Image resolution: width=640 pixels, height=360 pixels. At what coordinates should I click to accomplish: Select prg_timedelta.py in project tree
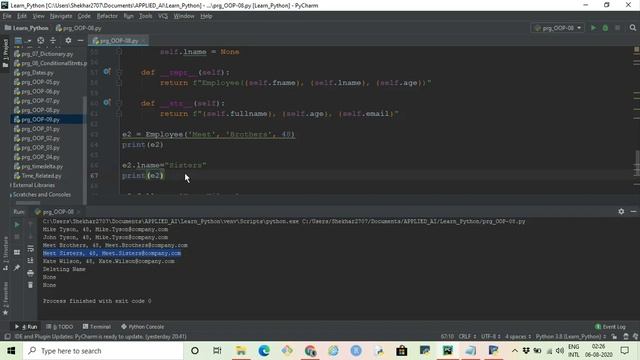coord(42,167)
